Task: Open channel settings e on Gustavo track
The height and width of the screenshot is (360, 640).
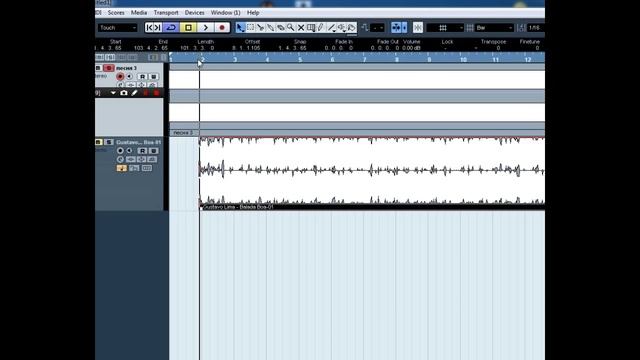Action: point(120,159)
